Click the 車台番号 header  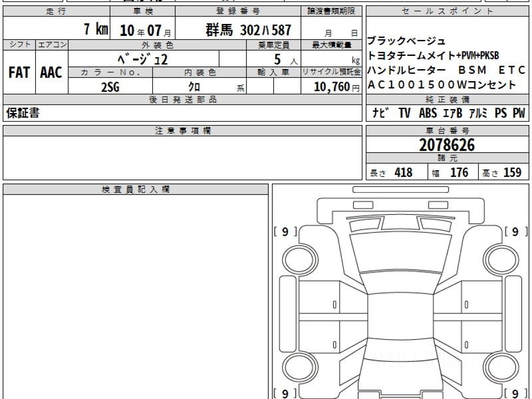click(447, 131)
